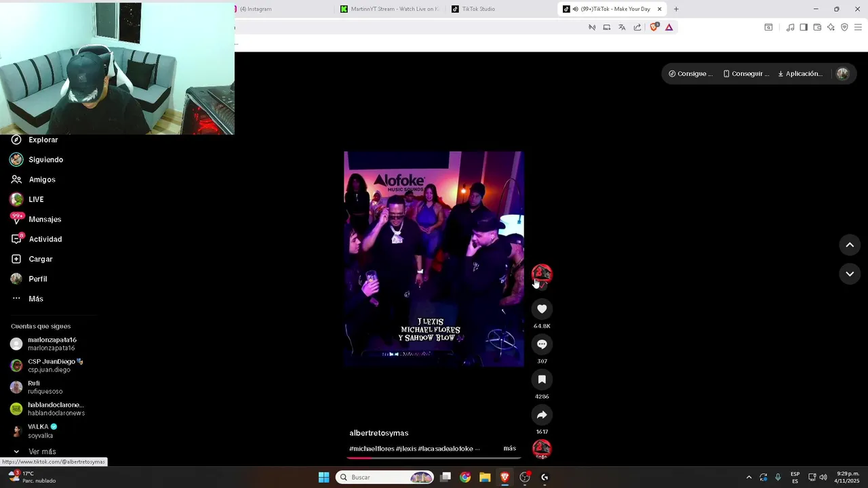Open the Amigos section

click(33, 180)
